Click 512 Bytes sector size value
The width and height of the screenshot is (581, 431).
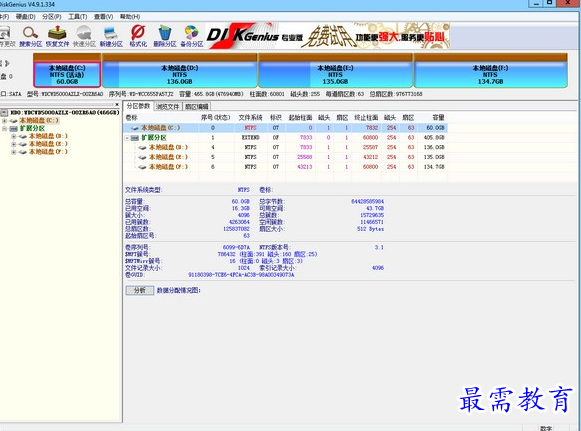pos(370,229)
